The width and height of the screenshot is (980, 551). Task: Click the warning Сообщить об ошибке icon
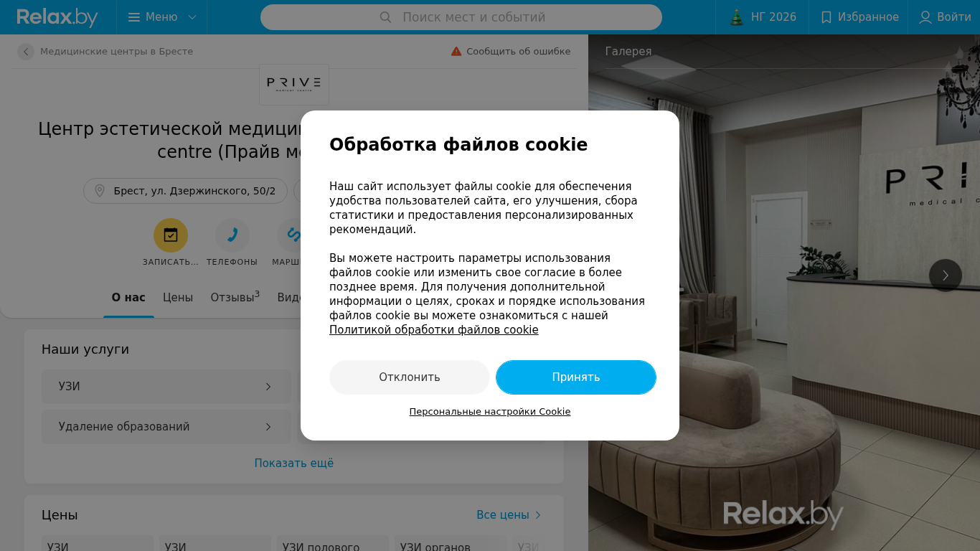click(456, 51)
